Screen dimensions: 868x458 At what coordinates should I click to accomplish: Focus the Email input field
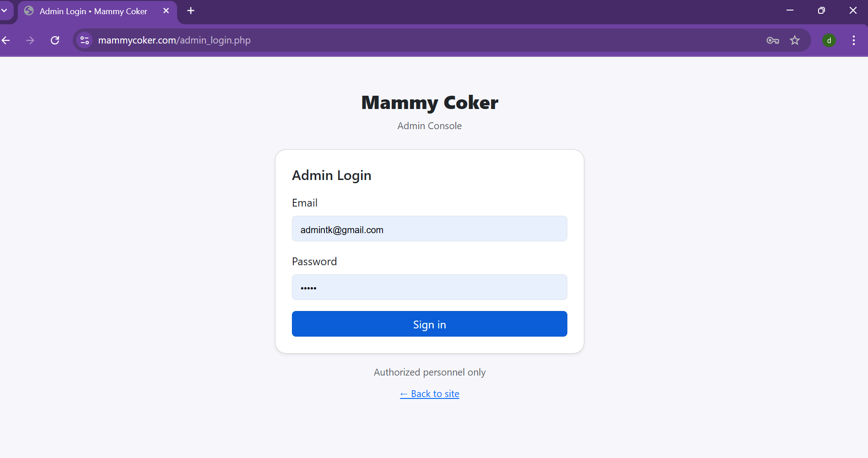click(x=429, y=229)
